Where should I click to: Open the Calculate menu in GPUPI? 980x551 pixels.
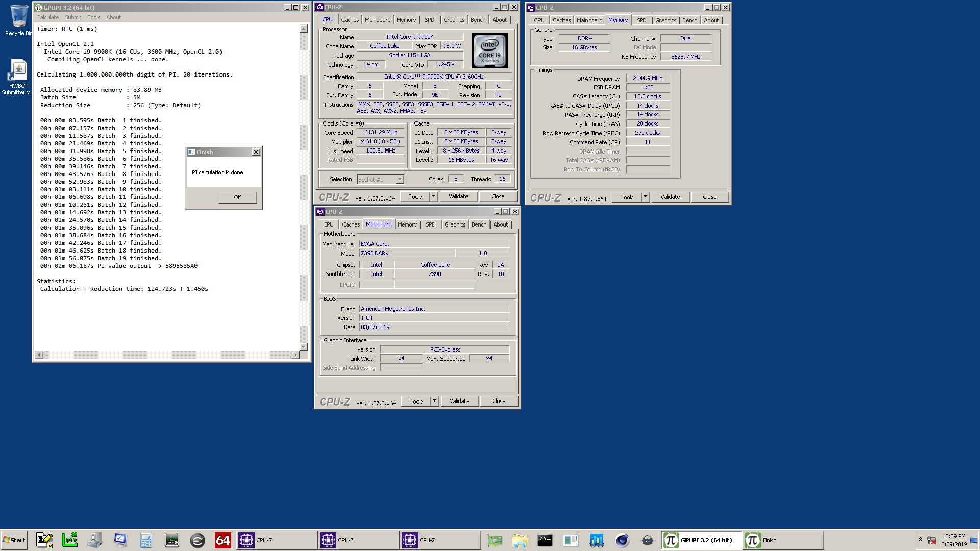(47, 17)
